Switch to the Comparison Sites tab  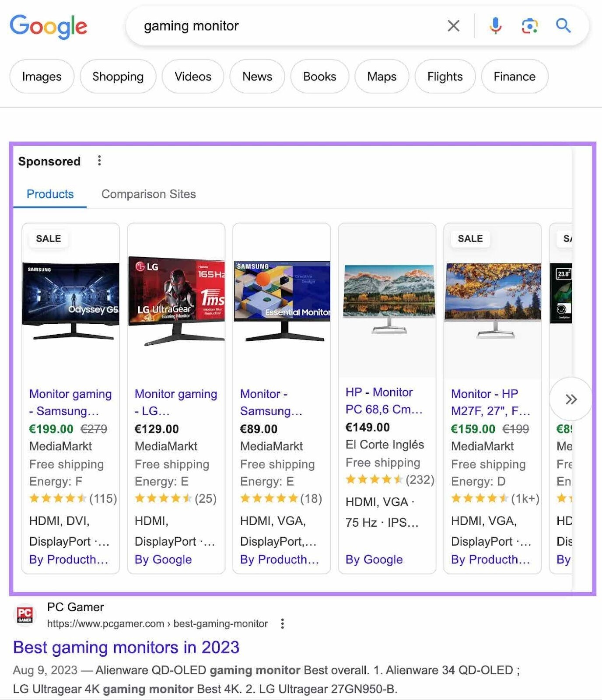coord(148,194)
